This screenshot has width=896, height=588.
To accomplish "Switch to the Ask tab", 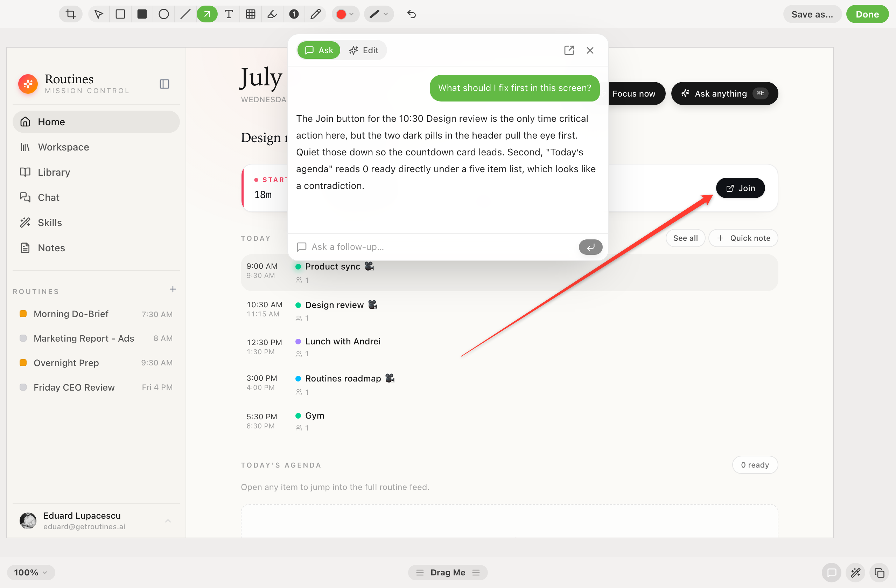I will pyautogui.click(x=319, y=50).
